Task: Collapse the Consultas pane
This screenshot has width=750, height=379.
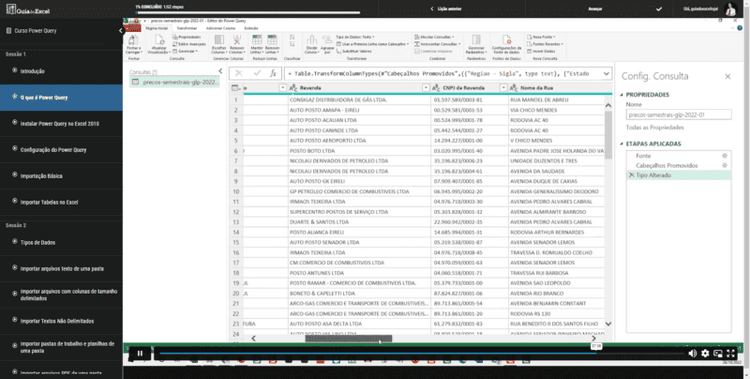Action: pyautogui.click(x=221, y=71)
